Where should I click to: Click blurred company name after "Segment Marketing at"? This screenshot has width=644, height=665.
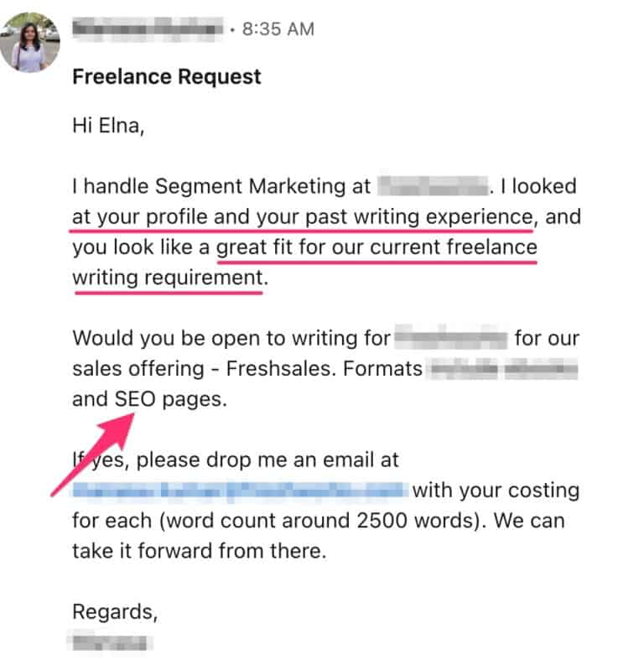click(433, 186)
